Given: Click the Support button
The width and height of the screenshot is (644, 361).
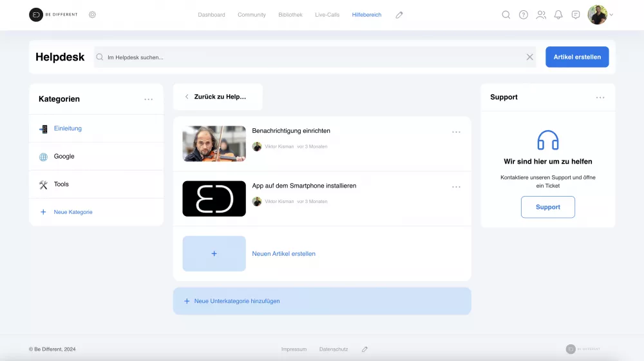Looking at the screenshot, I should click(547, 207).
